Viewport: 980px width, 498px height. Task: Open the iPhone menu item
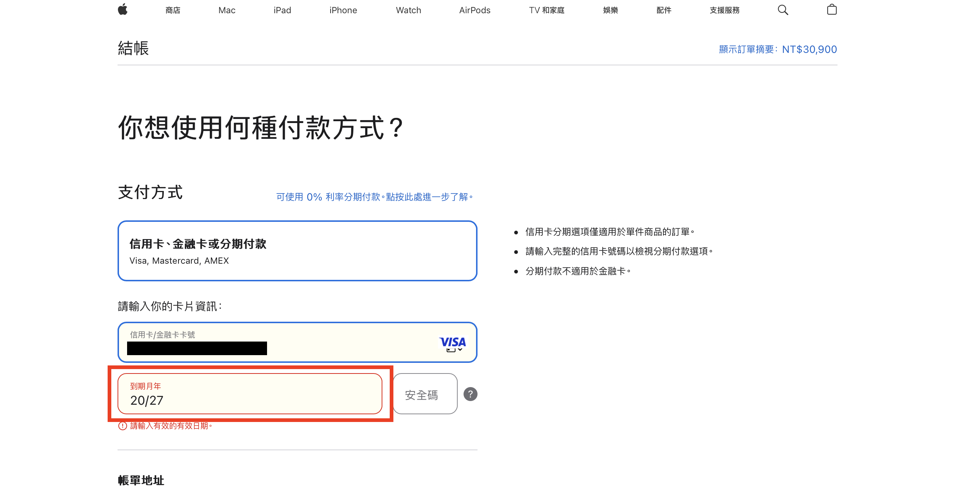[343, 10]
